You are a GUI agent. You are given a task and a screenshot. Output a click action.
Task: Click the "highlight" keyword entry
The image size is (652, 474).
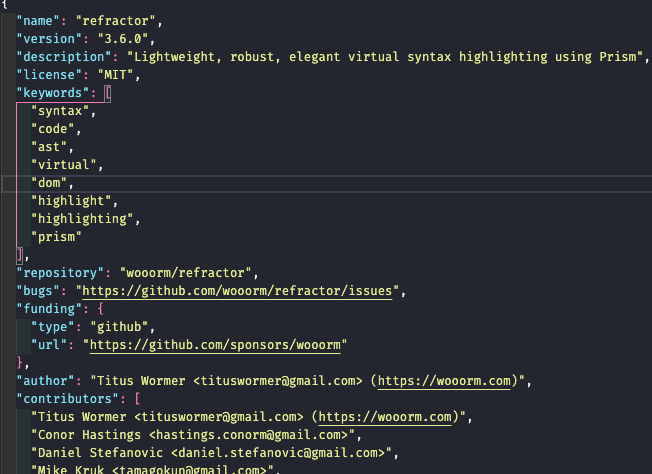click(71, 201)
